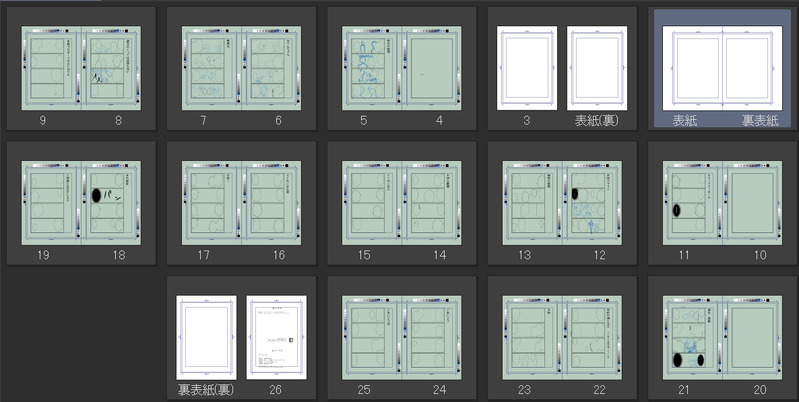Open the page 5 thumbnail with blue sketches
799x402 pixels.
click(x=372, y=68)
